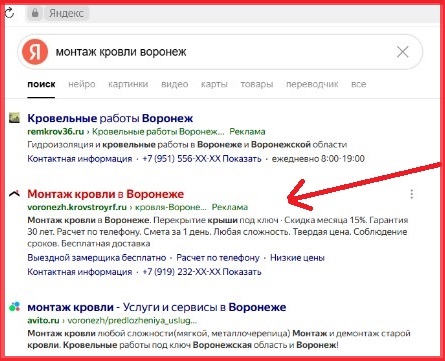
Task: Click the padlock site security icon
Action: (35, 13)
